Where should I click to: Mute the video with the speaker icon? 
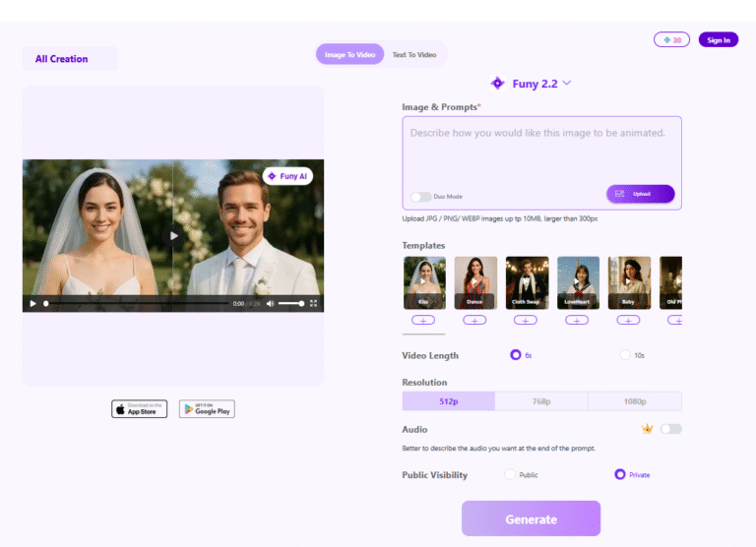(271, 304)
